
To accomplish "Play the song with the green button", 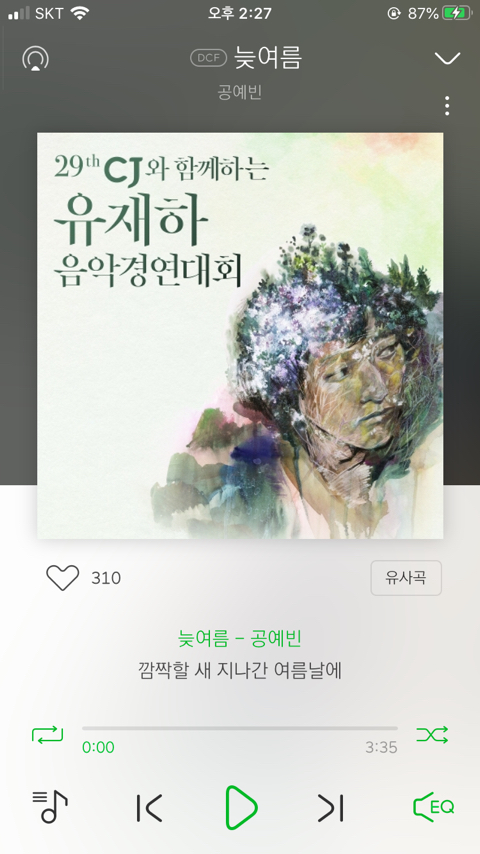I will 241,807.
